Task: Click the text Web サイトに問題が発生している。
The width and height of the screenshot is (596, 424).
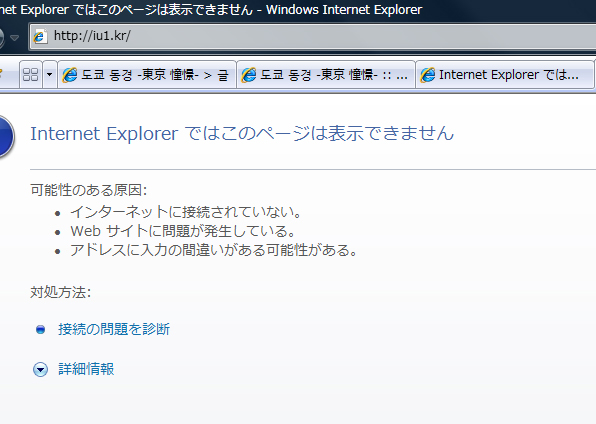Action: pos(183,231)
